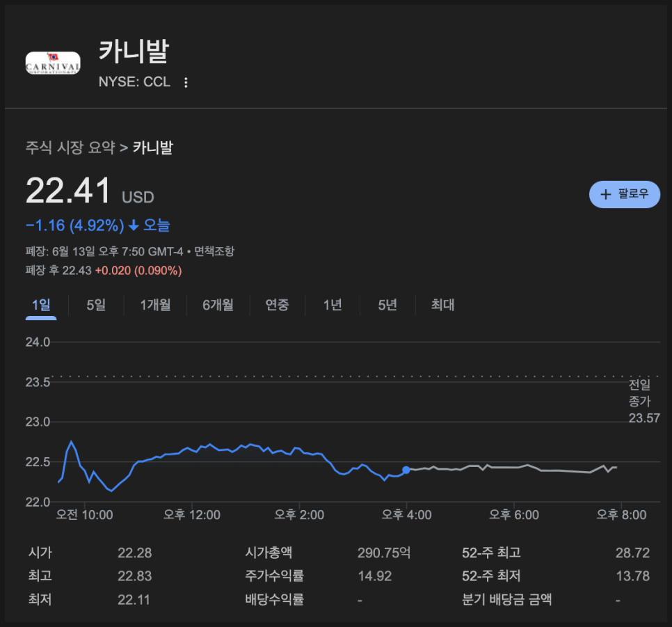The width and height of the screenshot is (672, 627).
Task: Click the 최고 value 22.83
Action: pyautogui.click(x=134, y=576)
